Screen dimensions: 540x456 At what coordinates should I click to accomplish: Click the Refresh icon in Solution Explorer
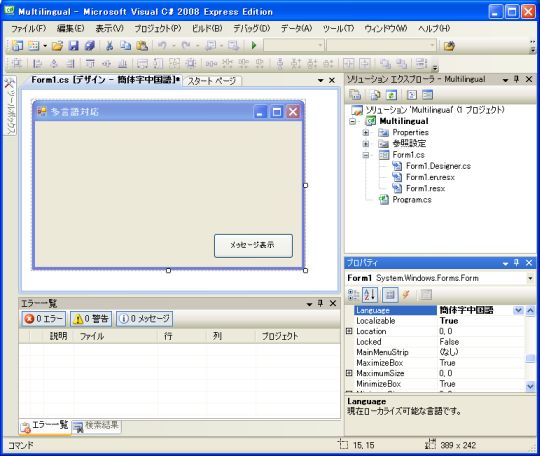point(392,95)
